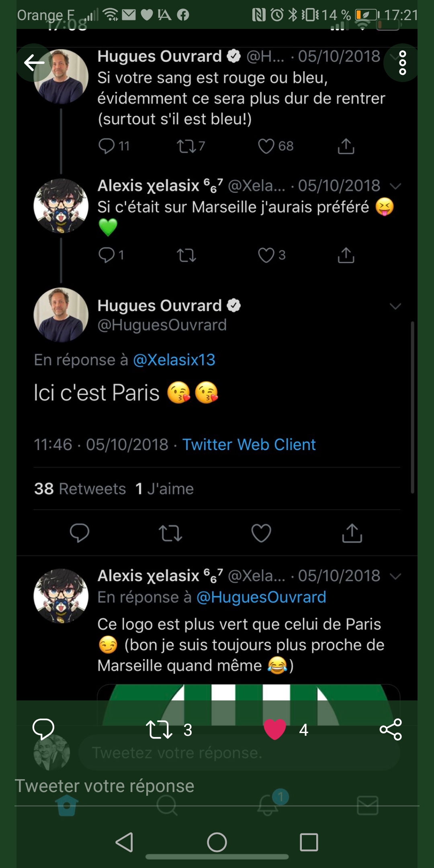Open the @HuguesOuvrard mention link
The image size is (434, 868).
click(x=261, y=597)
